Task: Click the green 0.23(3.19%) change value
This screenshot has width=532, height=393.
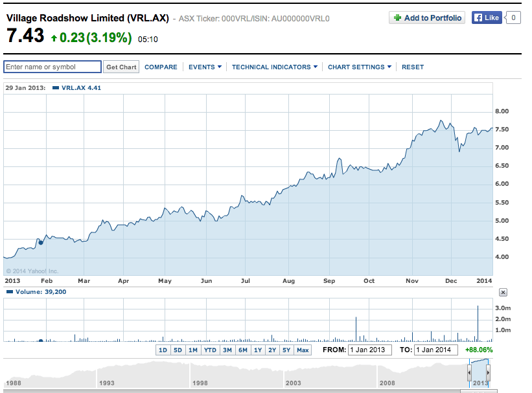Action: (96, 38)
